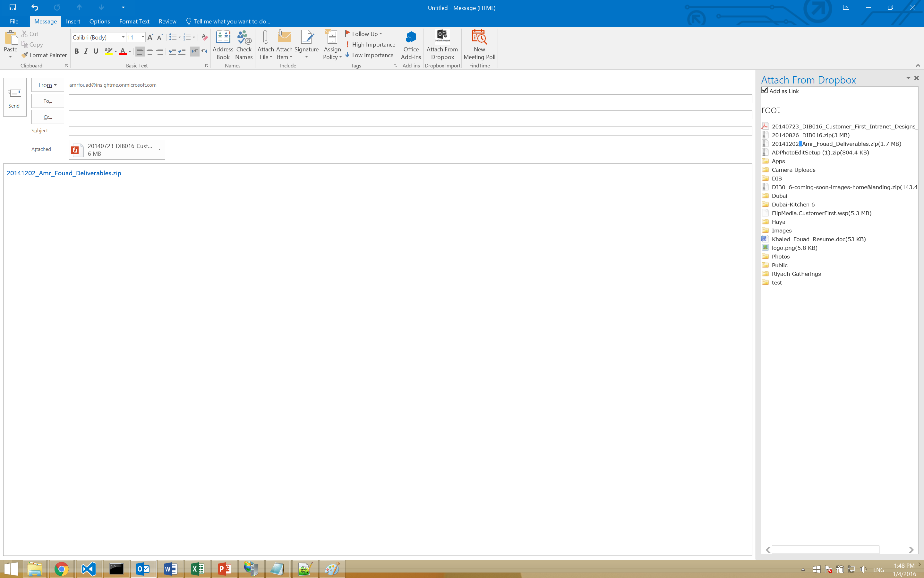Screen dimensions: 924x578
Task: Switch to the Options tab
Action: 99,22
